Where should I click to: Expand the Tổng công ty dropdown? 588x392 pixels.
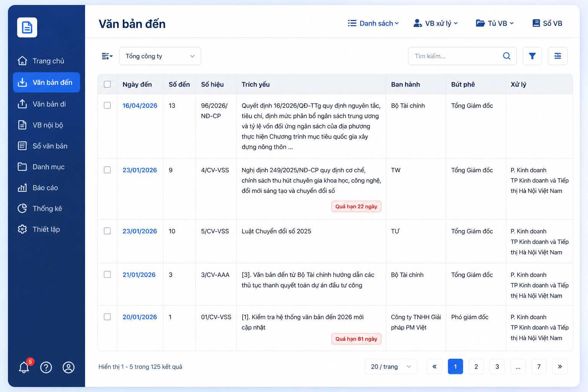pyautogui.click(x=160, y=56)
